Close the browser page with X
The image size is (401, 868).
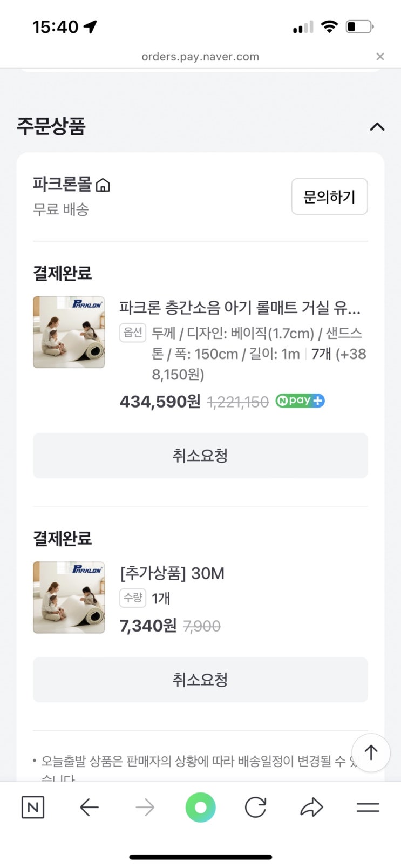(x=380, y=57)
